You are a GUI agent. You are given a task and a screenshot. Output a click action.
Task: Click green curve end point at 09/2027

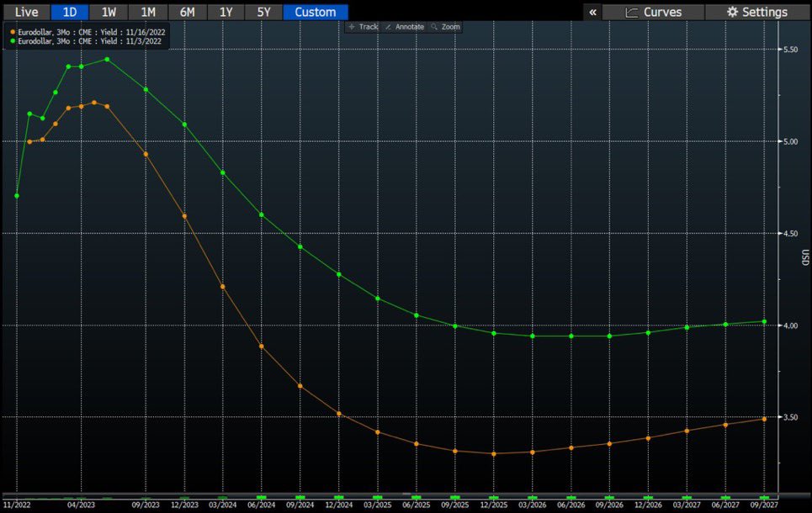[764, 321]
